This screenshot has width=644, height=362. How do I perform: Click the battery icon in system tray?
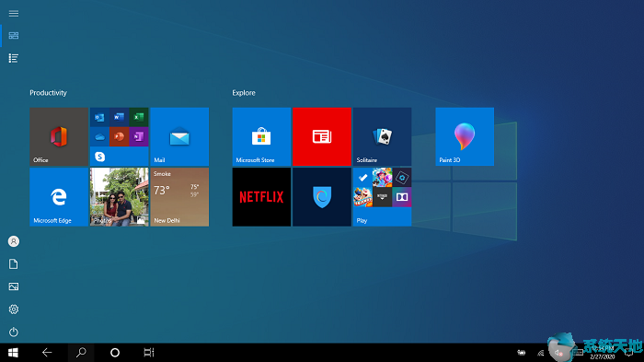point(522,353)
